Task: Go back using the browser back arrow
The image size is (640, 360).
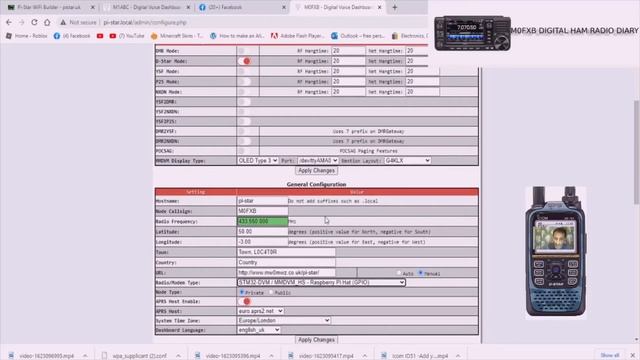Action: tap(9, 22)
